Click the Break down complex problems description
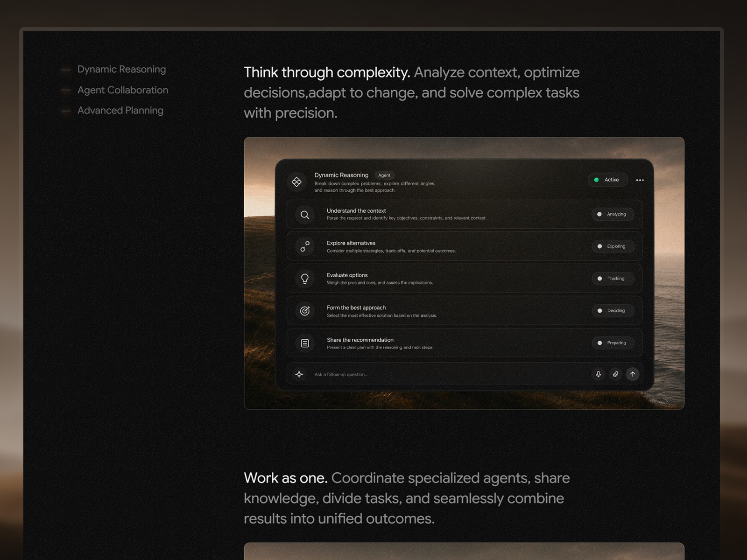Screen dimensions: 747x560 pyautogui.click(x=375, y=187)
